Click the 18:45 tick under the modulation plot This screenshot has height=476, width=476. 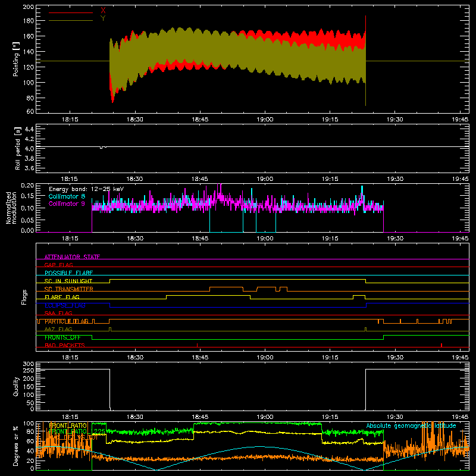[200, 239]
